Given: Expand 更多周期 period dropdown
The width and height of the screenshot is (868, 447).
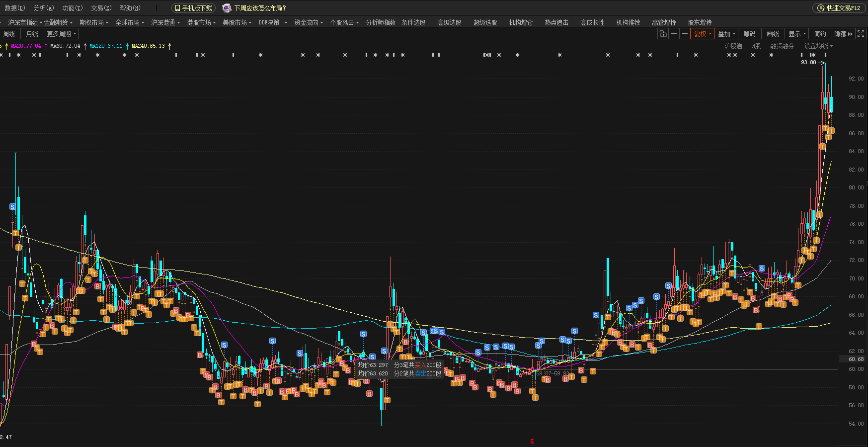Looking at the screenshot, I should pos(62,34).
